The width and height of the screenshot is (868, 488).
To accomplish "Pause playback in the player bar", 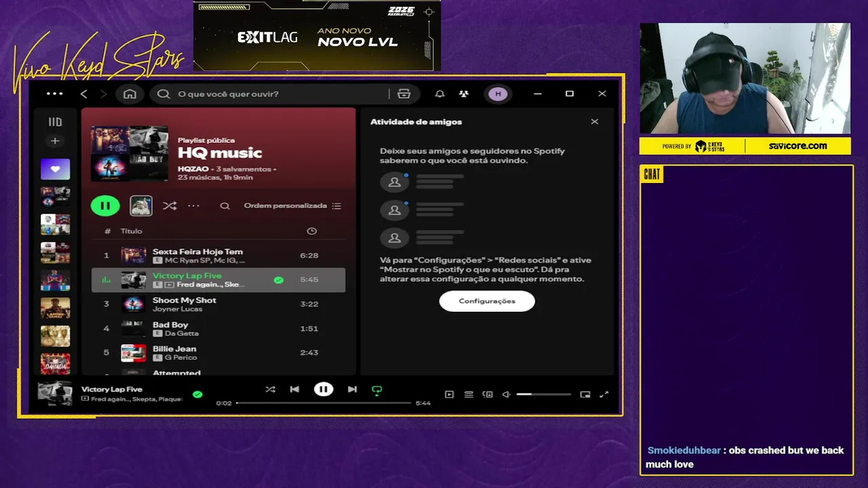I will click(323, 389).
